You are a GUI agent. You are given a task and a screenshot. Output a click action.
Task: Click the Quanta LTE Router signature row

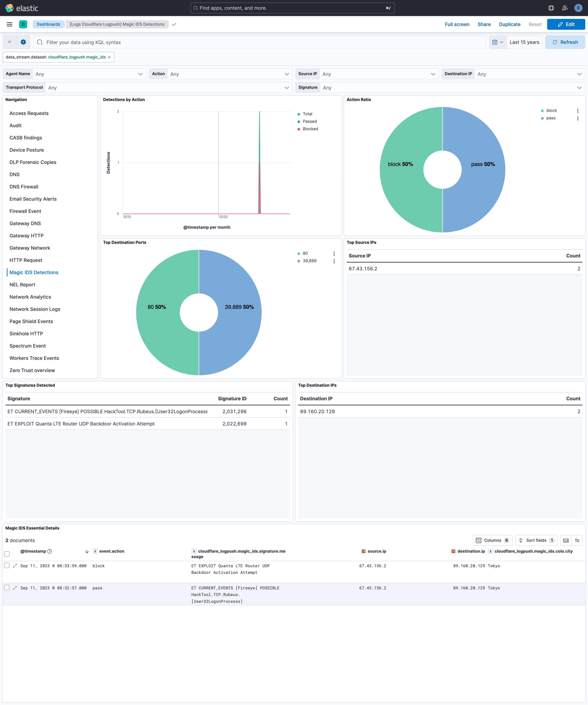pos(147,424)
